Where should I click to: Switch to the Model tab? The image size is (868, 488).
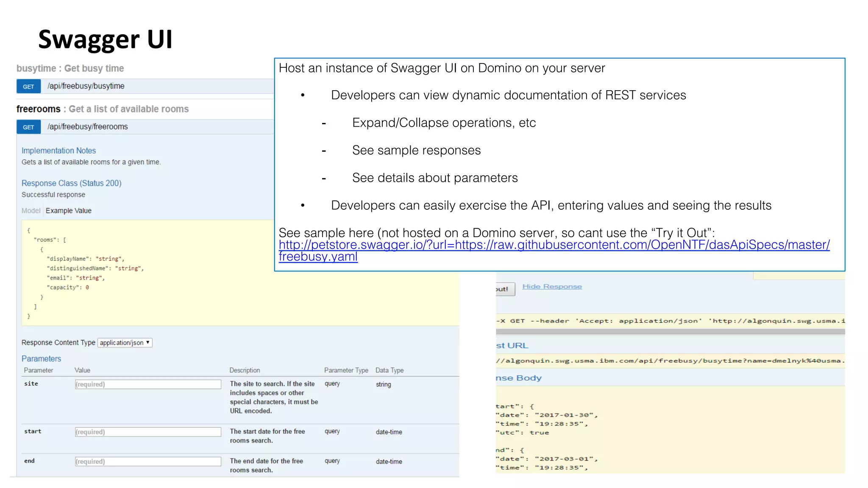(x=31, y=211)
